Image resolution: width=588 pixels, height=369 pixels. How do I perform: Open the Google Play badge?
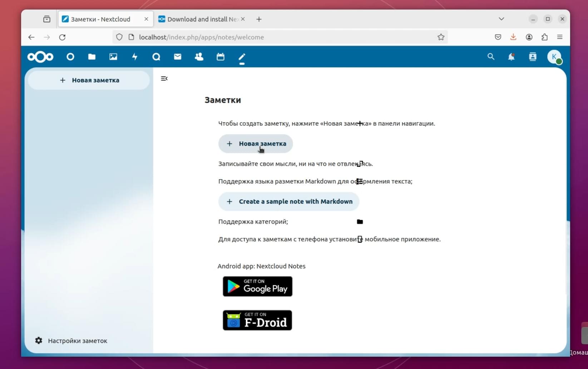coord(257,286)
